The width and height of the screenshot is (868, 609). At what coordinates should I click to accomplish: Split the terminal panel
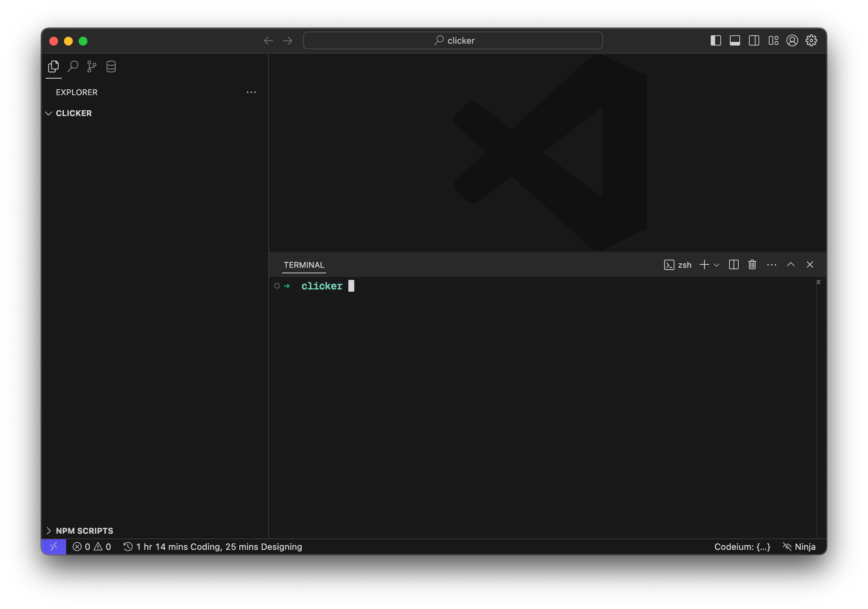[734, 264]
